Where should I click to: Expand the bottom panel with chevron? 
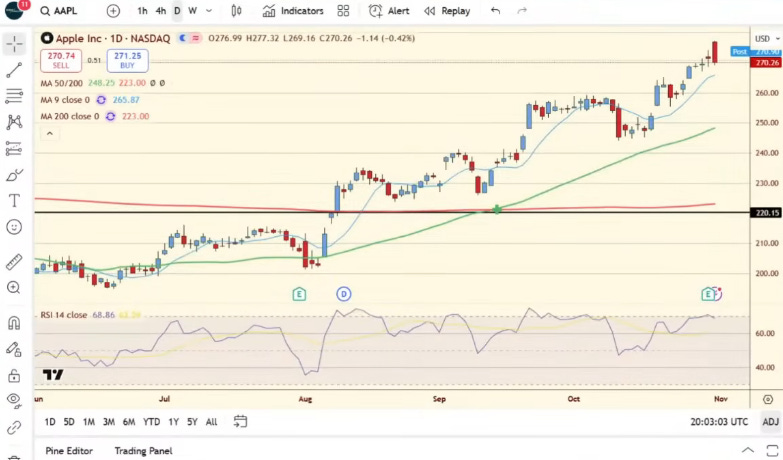point(748,451)
